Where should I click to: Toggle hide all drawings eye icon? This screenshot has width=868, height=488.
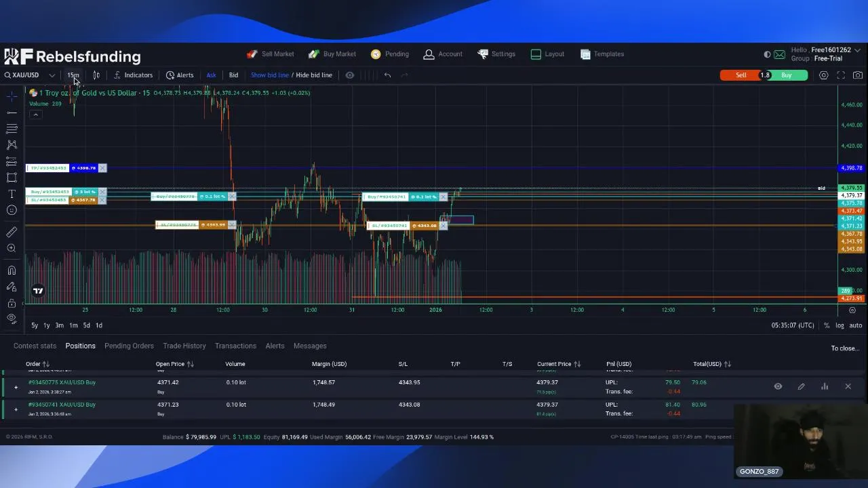coord(12,319)
